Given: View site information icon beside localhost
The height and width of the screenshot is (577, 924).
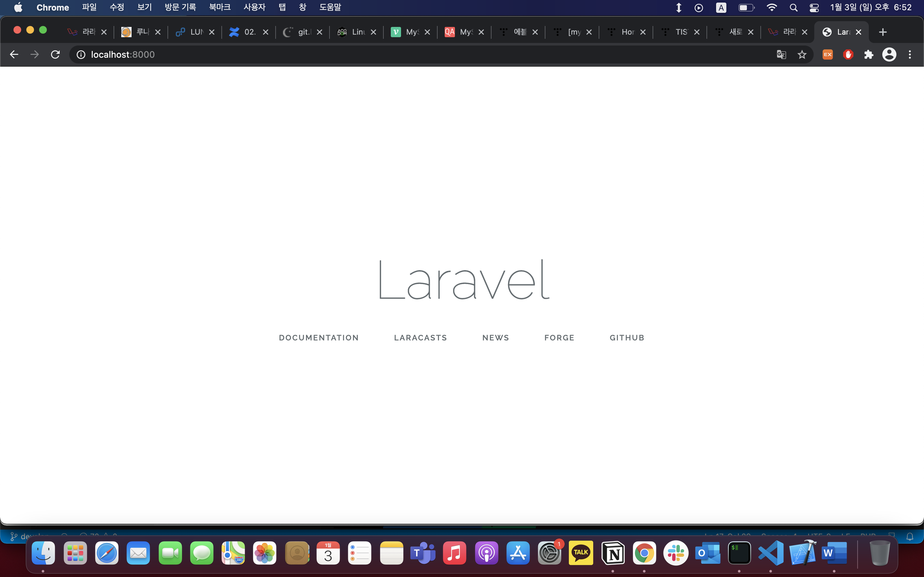Looking at the screenshot, I should point(81,54).
